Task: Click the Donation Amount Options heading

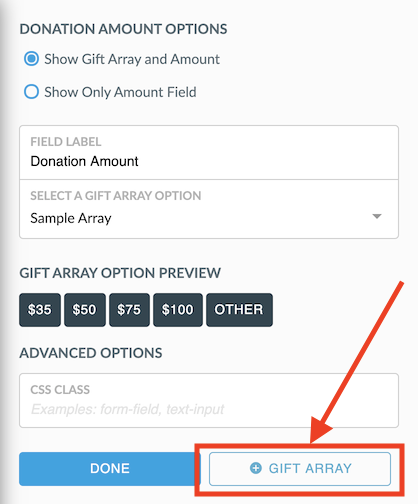Action: (123, 29)
